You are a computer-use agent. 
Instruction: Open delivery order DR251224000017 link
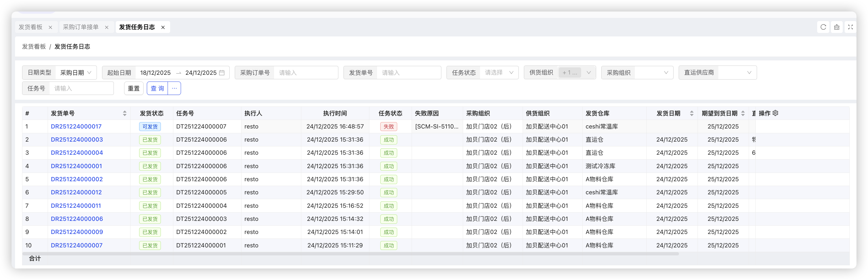pyautogui.click(x=76, y=127)
